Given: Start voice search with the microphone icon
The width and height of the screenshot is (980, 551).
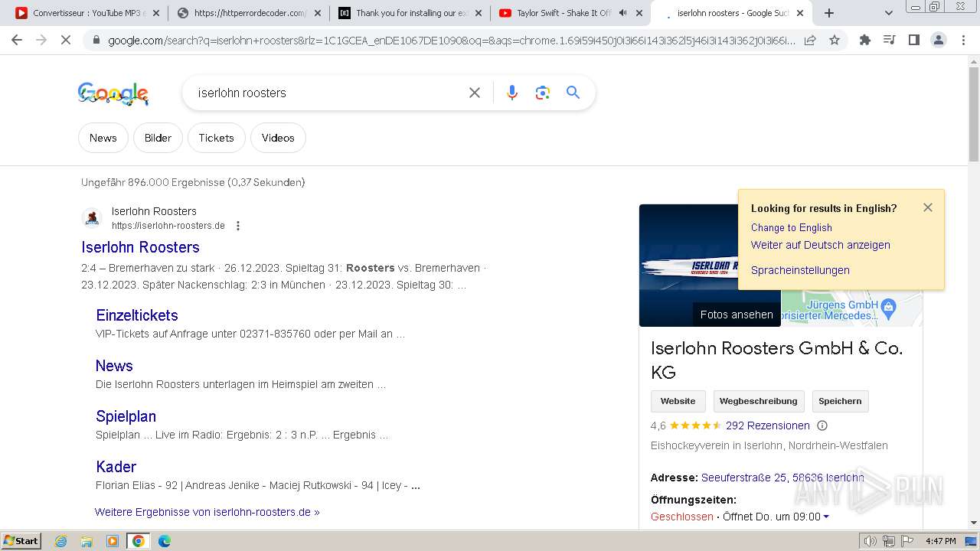Looking at the screenshot, I should [x=512, y=93].
